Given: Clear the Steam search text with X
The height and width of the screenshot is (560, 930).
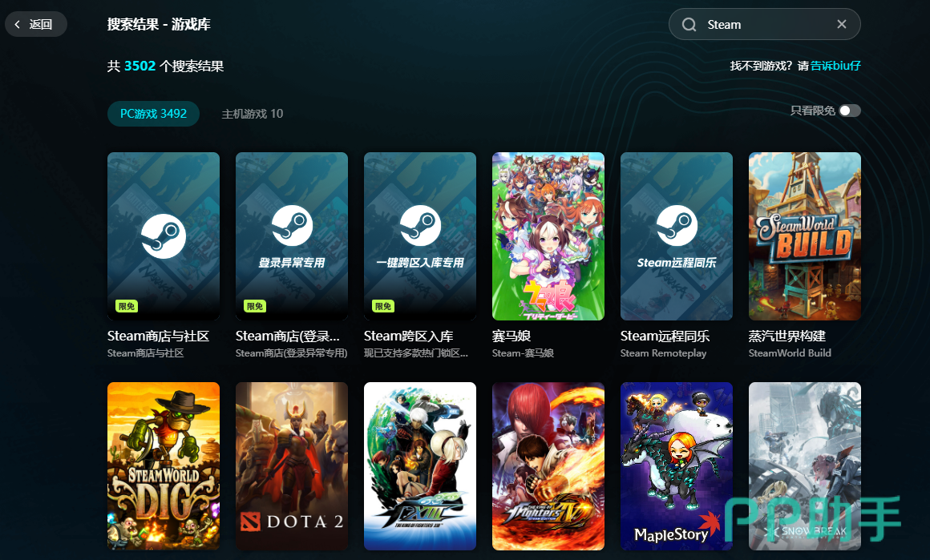Looking at the screenshot, I should point(842,24).
